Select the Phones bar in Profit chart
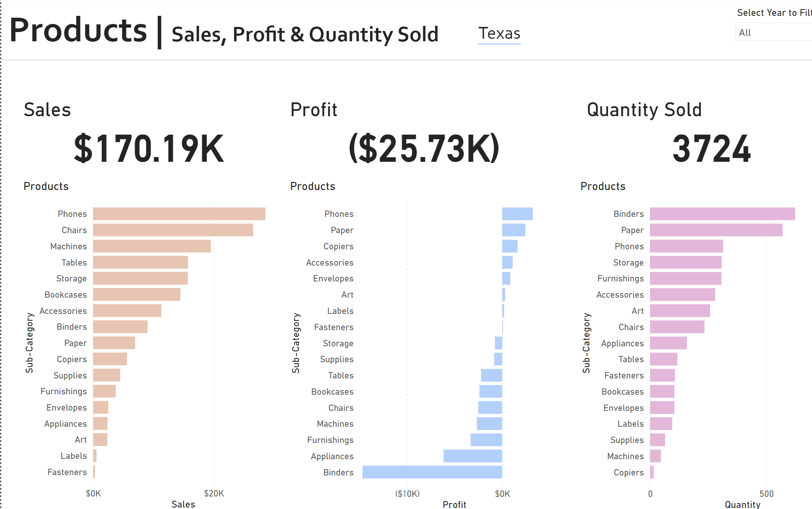 (517, 214)
